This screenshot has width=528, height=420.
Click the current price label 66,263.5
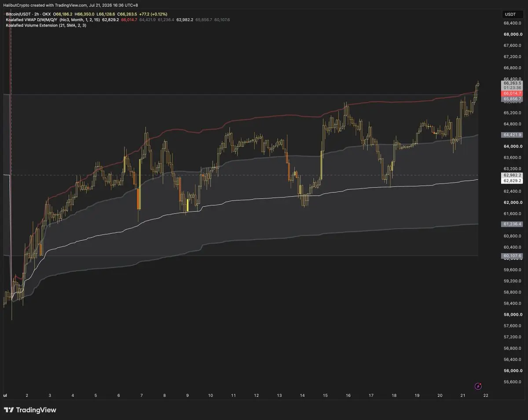pyautogui.click(x=512, y=83)
